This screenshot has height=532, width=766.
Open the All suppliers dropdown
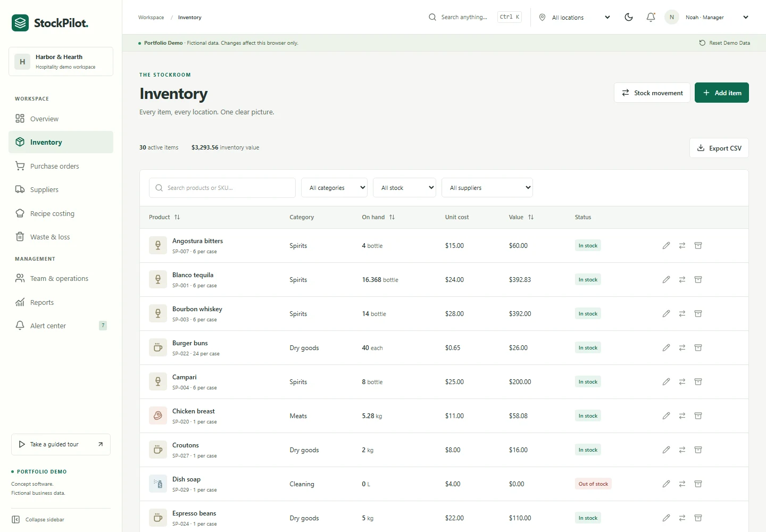(487, 188)
